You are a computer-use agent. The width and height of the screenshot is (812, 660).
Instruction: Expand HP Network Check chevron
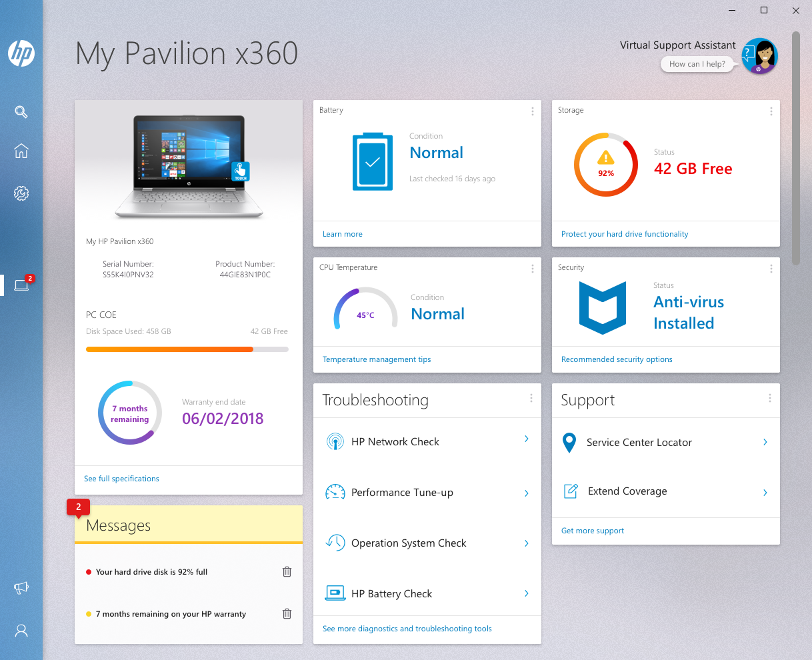coord(527,439)
